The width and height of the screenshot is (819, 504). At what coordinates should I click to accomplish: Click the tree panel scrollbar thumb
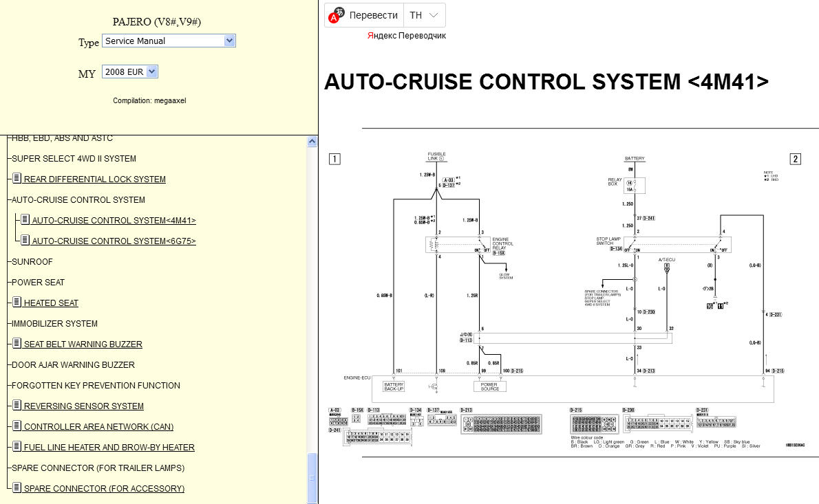tap(312, 477)
